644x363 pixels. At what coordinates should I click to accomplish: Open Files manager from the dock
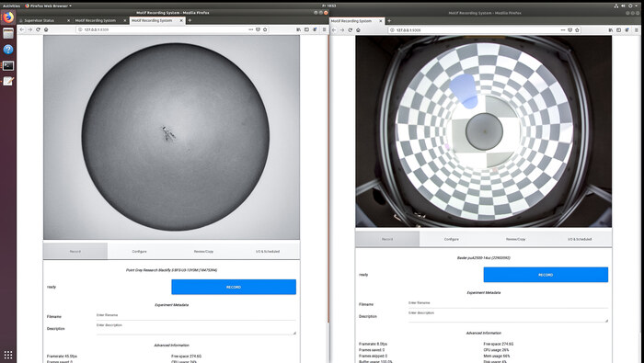pyautogui.click(x=8, y=34)
